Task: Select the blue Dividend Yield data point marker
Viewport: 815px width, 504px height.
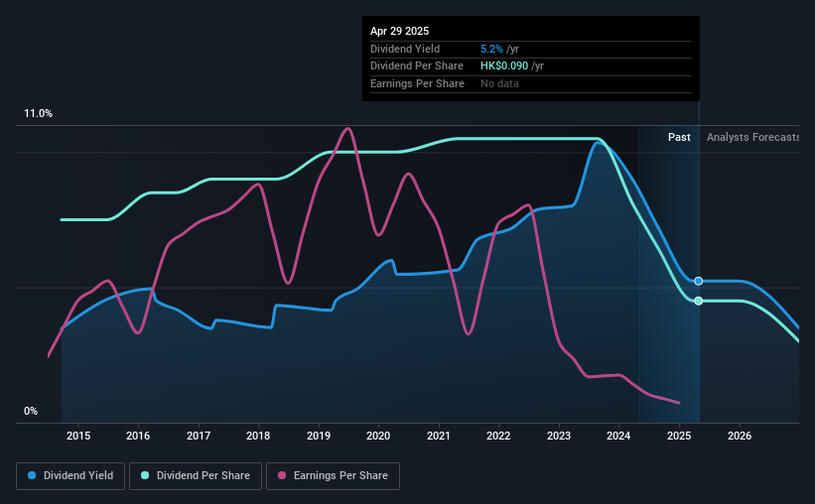Action: 699,281
